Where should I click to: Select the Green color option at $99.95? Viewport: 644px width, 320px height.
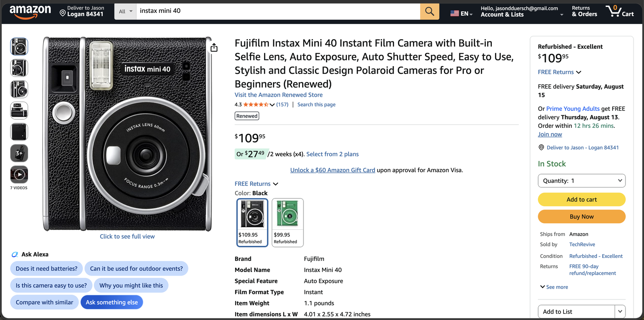287,222
